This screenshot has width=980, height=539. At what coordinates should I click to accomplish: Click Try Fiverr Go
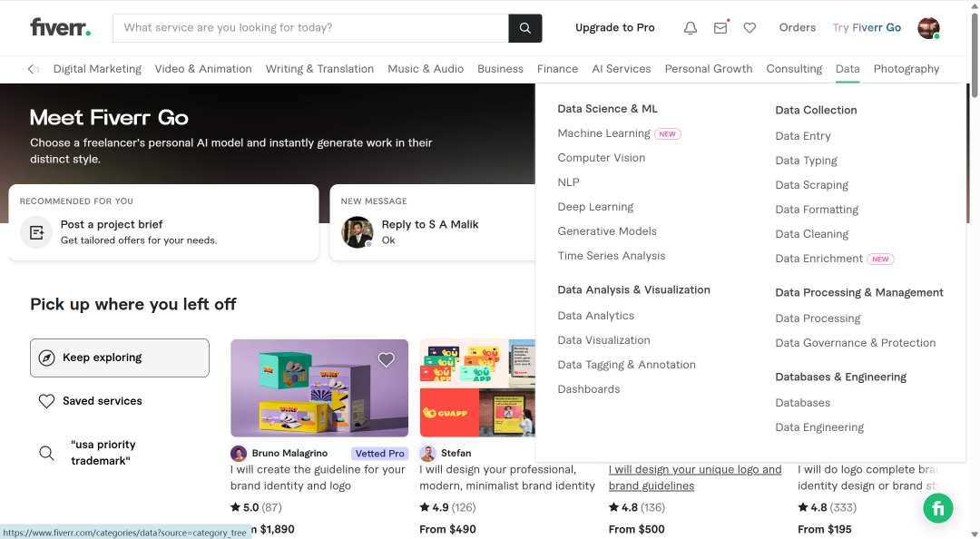[x=867, y=27]
